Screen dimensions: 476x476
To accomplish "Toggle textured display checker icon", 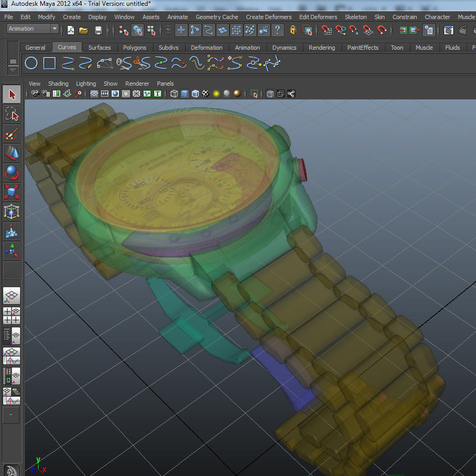I will tap(206, 94).
